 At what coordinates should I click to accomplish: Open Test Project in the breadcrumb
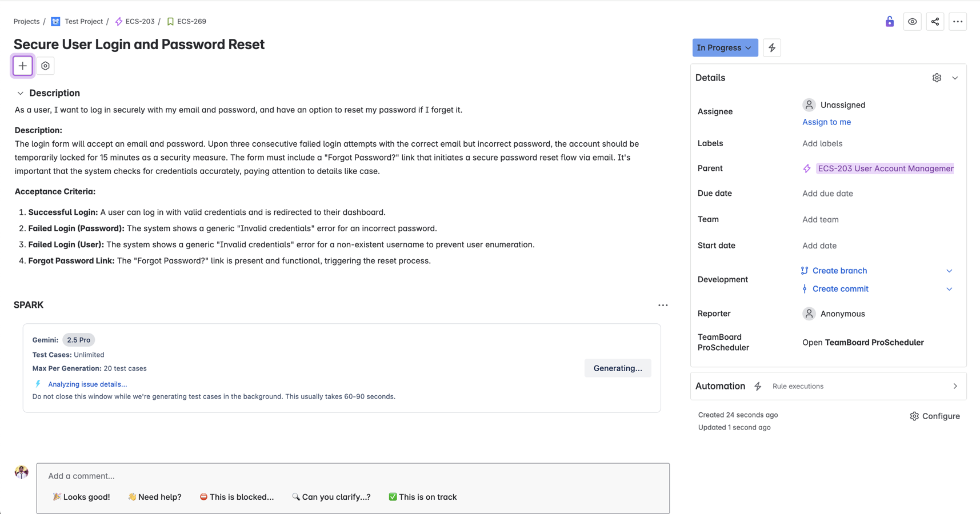click(83, 22)
